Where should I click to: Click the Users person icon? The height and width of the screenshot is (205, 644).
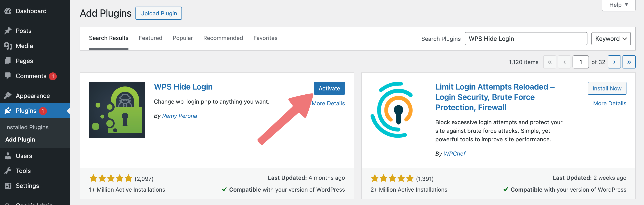(8, 156)
